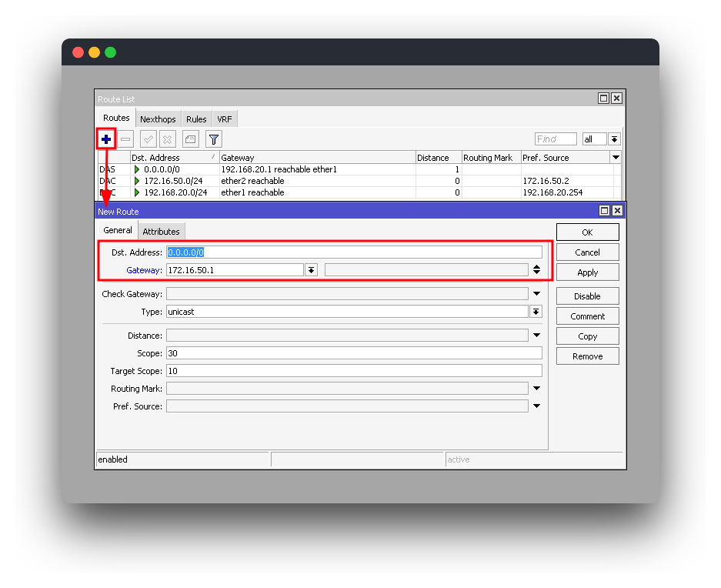Viewport: 721px width, 588px height.
Task: Expand the Distance field arrow
Action: [x=536, y=336]
